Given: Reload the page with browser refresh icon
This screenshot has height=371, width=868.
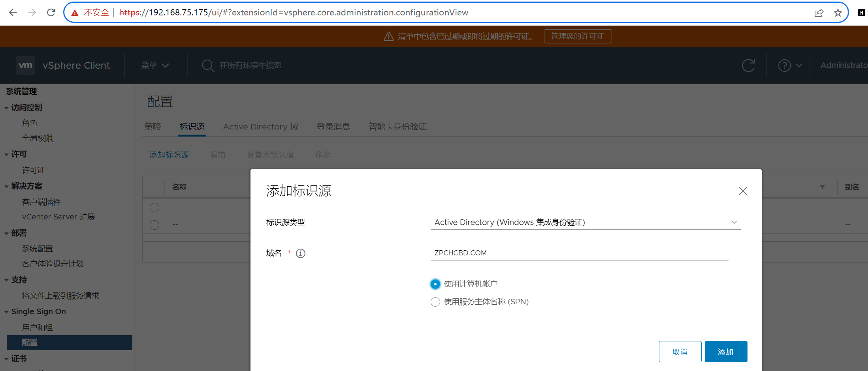Looking at the screenshot, I should coord(51,13).
